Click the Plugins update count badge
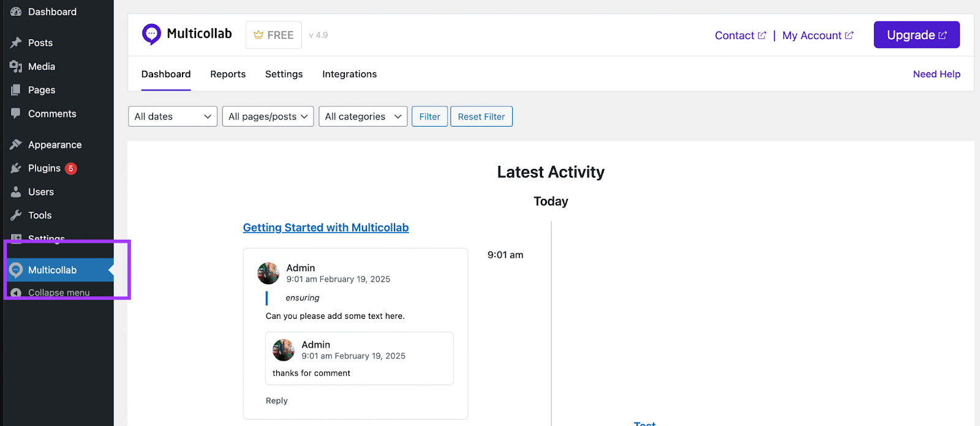Screen dimensions: 980x426 click(x=71, y=168)
